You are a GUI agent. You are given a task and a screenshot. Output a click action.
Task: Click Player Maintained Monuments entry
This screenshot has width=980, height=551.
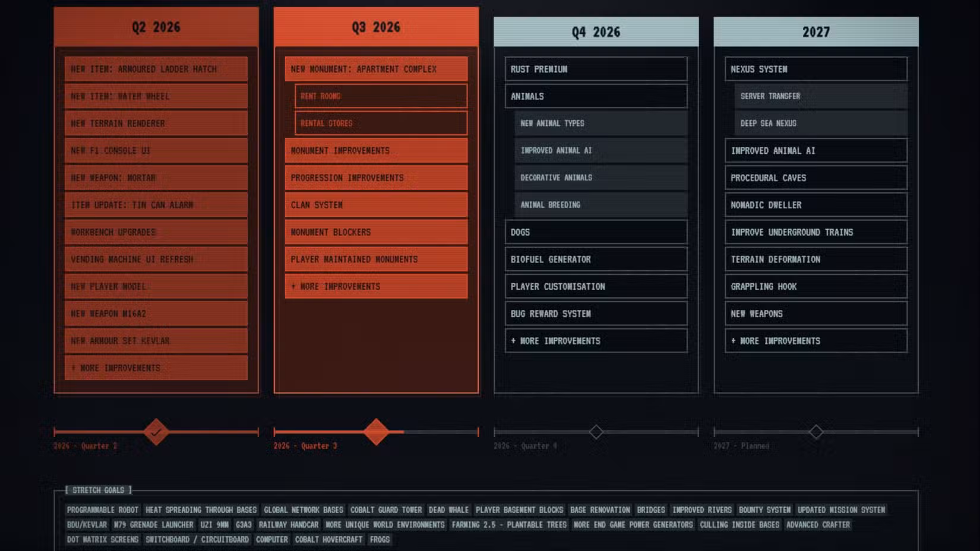[376, 259]
